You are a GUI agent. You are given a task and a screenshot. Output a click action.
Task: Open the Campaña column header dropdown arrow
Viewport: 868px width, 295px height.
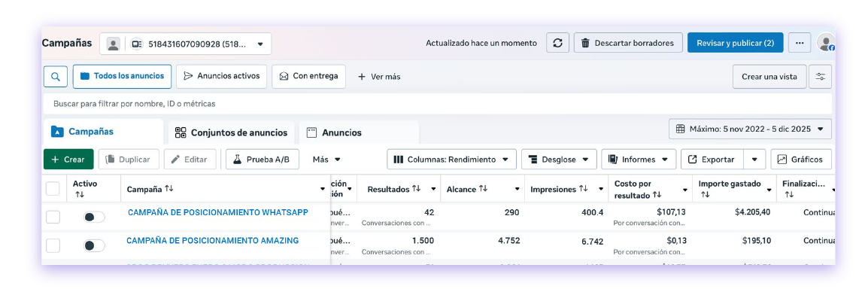[x=323, y=190]
